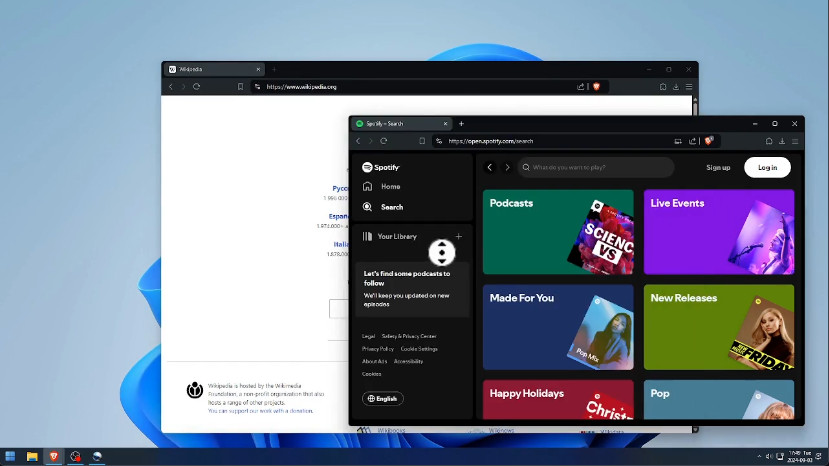The image size is (829, 466).
Task: Click 'Let's find some podcasts to follow' text
Action: 407,278
